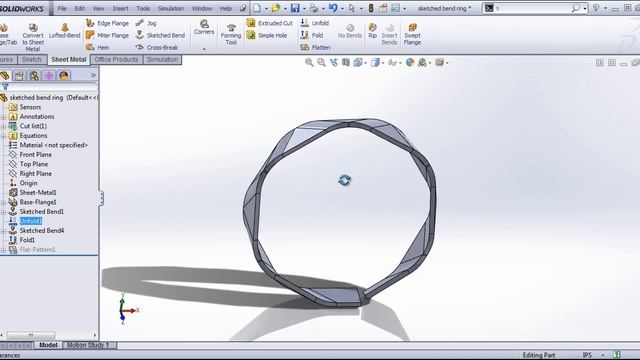This screenshot has height=360, width=640.
Task: Click the Lofted-Bend tool
Action: 64,31
